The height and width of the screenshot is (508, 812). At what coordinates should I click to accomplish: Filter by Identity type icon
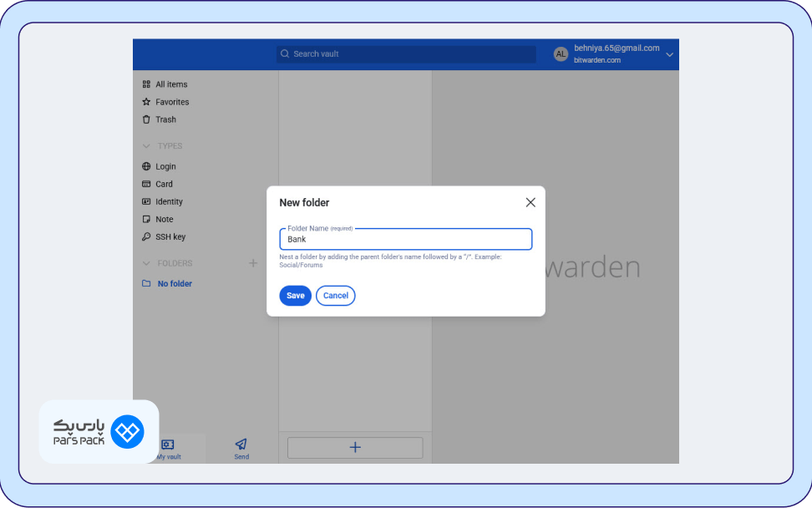147,202
